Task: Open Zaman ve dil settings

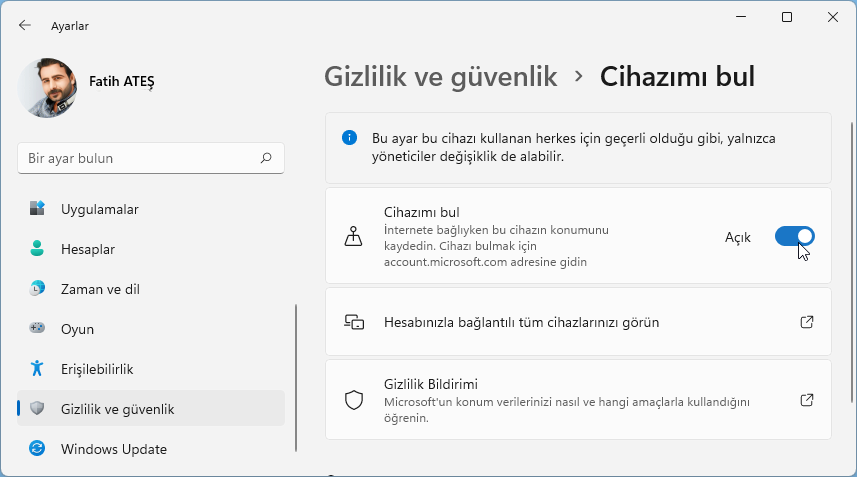Action: [100, 289]
